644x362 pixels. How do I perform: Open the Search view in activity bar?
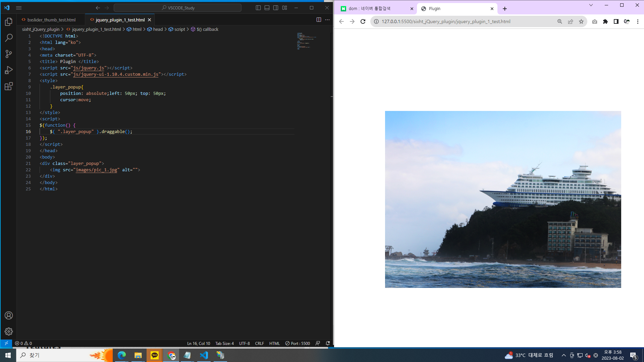pos(9,38)
